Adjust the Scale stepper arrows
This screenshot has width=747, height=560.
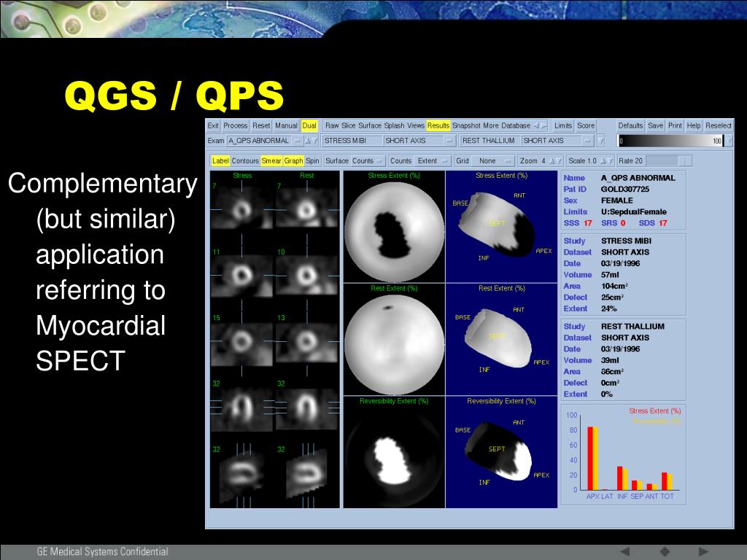click(606, 161)
